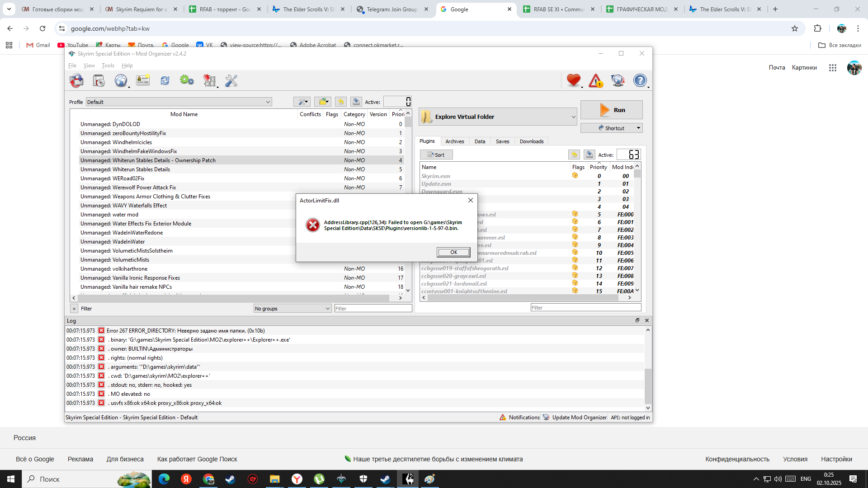Click the Install Mod from archive toolbar icon
Screen dimensions: 868x488
76,80
